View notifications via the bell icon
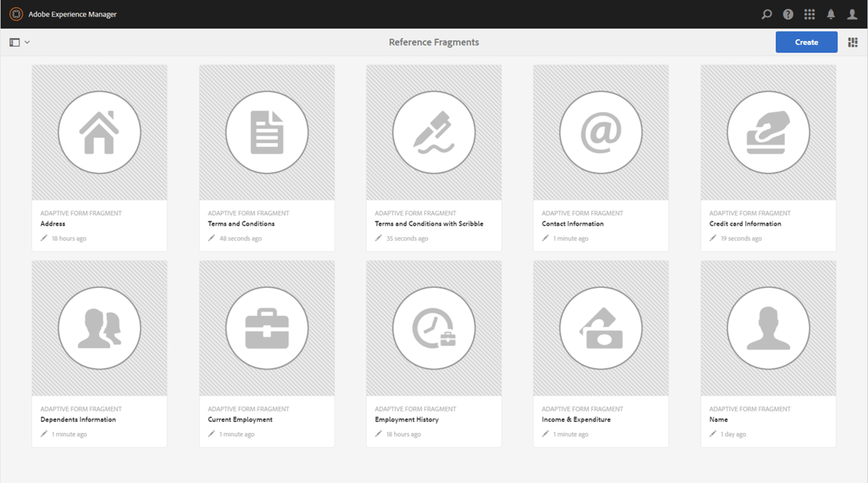 coord(830,14)
